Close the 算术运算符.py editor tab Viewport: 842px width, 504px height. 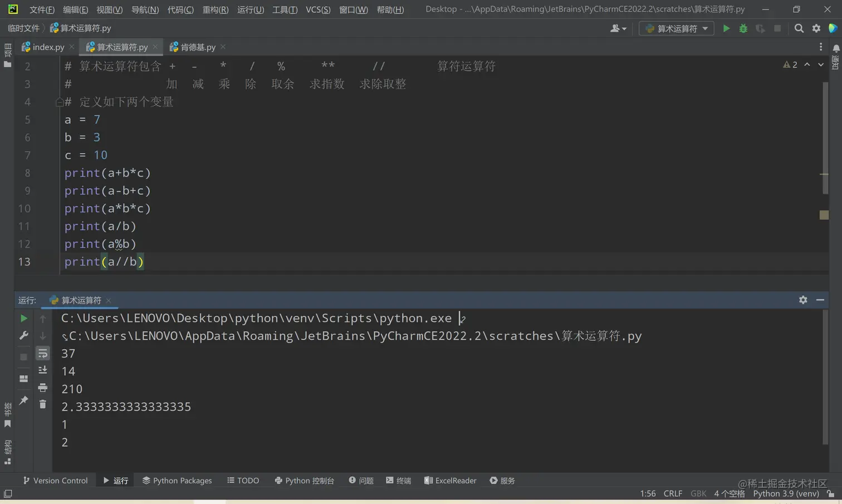click(155, 47)
